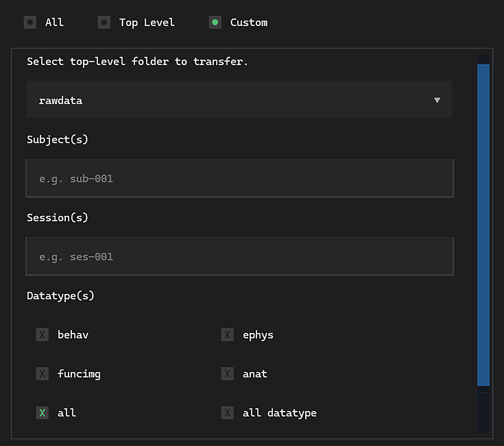This screenshot has height=446, width=504.
Task: Click the Session(s) heading label
Action: tap(57, 218)
